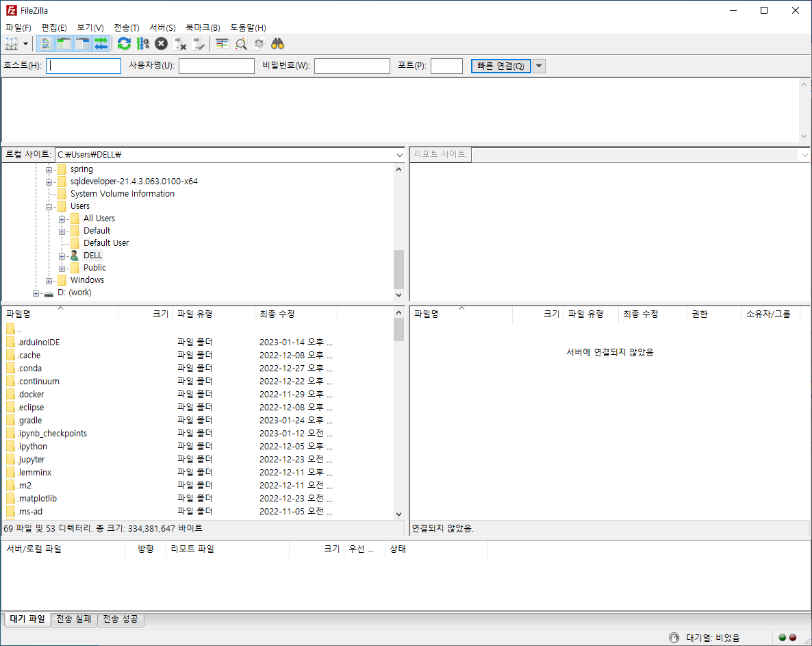Toggle directory comparison icon
The width and height of the screenshot is (812, 646).
point(241,44)
